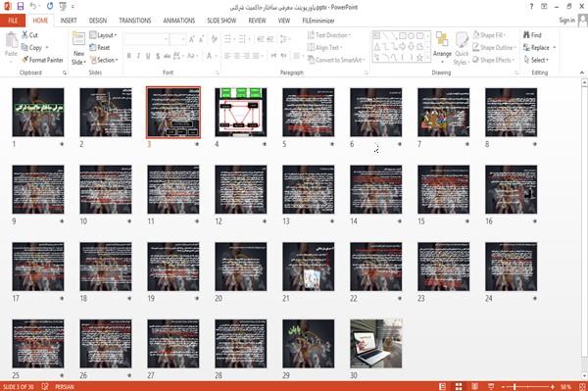The height and width of the screenshot is (391, 588).
Task: Click the Sign in link
Action: [x=566, y=21]
